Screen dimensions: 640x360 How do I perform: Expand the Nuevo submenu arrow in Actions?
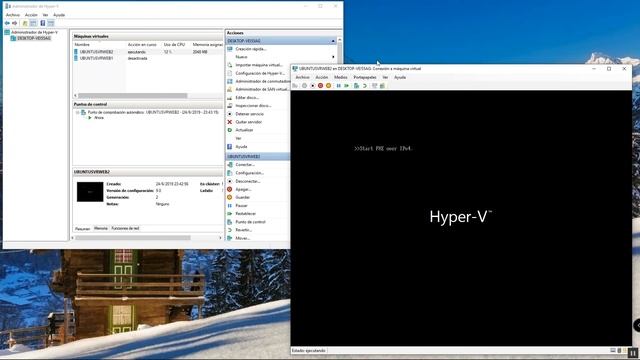pos(333,57)
